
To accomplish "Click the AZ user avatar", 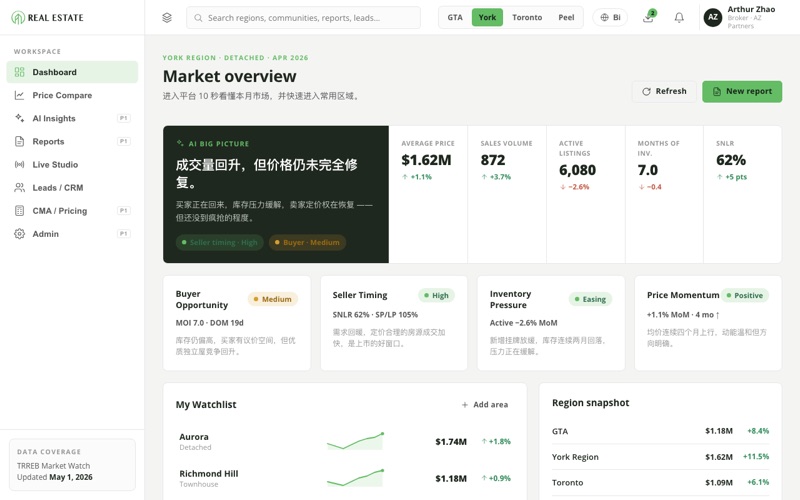I will 713,17.
